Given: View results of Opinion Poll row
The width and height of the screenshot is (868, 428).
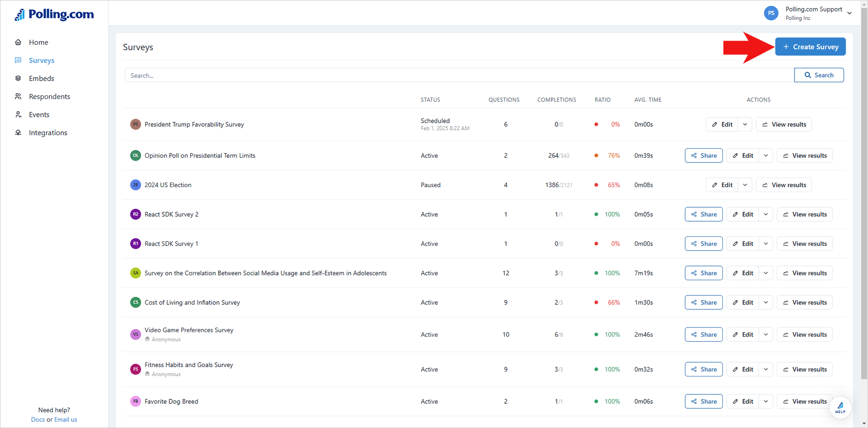Looking at the screenshot, I should click(x=805, y=156).
